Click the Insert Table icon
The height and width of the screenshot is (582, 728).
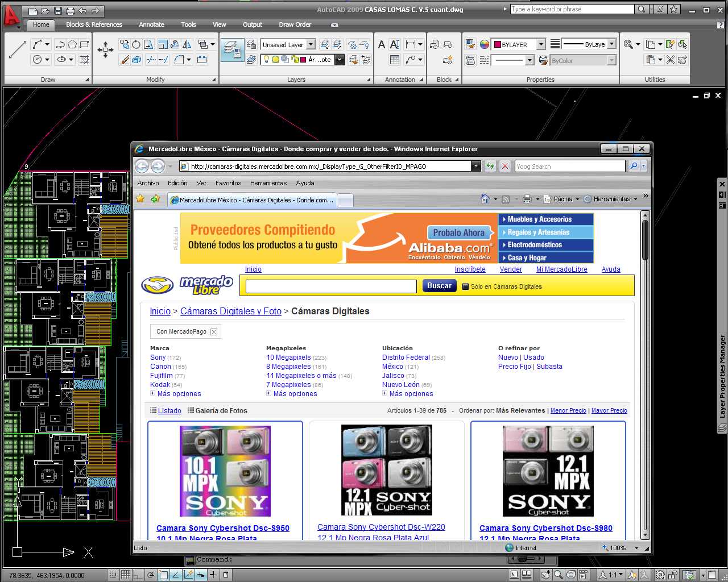coord(394,60)
